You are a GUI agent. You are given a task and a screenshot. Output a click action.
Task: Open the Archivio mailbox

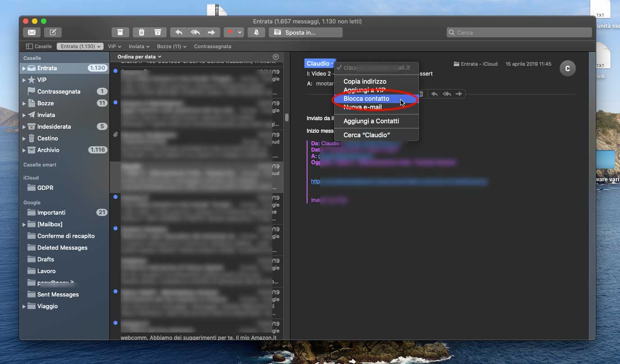64,150
